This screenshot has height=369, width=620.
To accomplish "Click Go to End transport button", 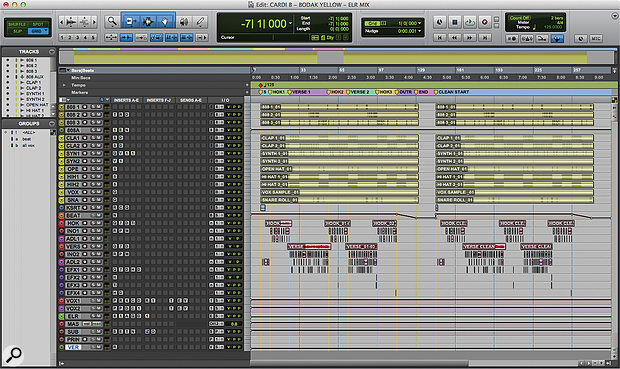I will [485, 38].
